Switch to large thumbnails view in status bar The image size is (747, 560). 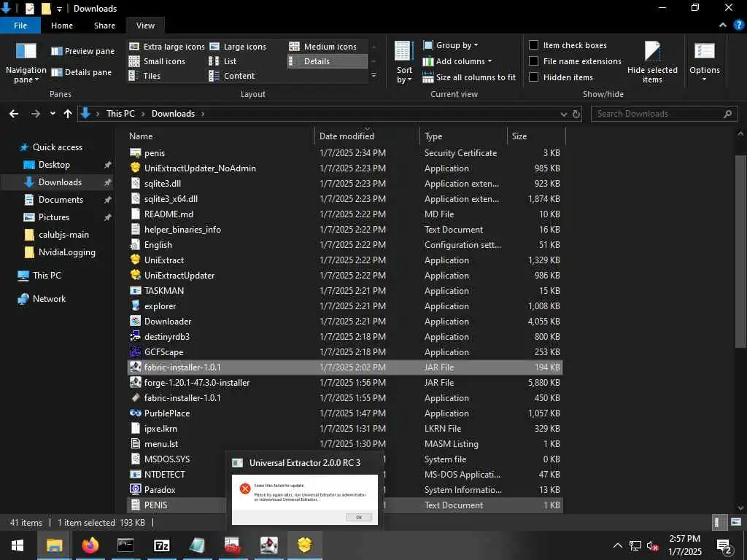tap(736, 522)
